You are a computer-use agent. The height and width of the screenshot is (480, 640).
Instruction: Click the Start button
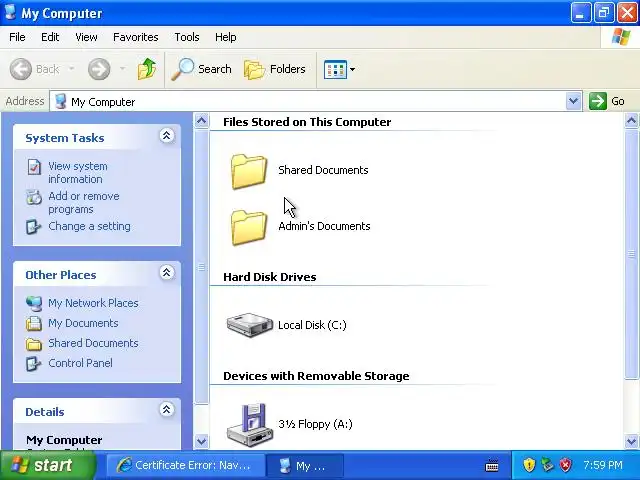pos(48,465)
